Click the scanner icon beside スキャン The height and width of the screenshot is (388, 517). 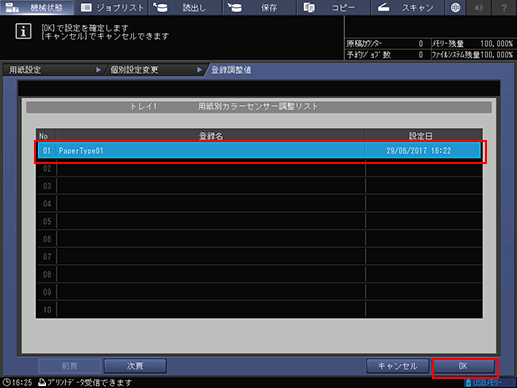click(x=383, y=7)
